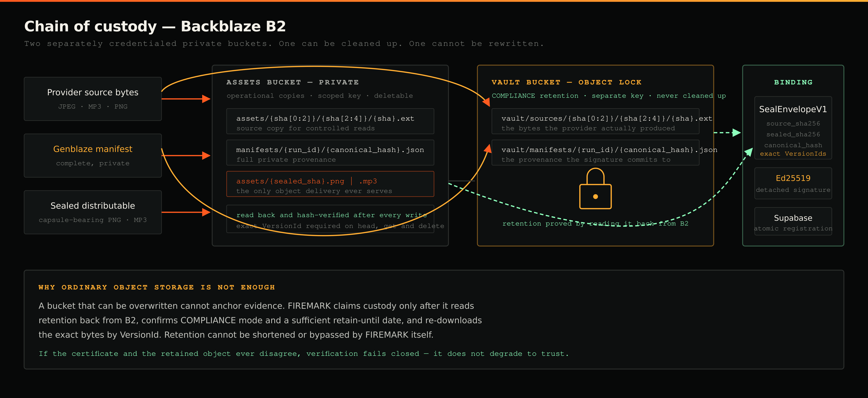
Task: Click the "manifests/{run_id}/{canonical_hash}.json" path in assets bucket
Action: click(x=330, y=150)
